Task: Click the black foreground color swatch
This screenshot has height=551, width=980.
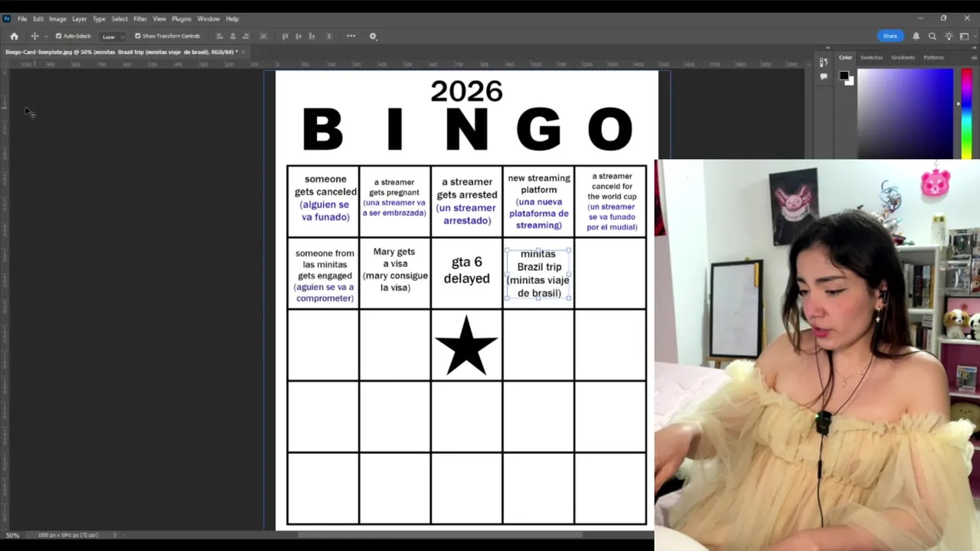Action: 844,75
